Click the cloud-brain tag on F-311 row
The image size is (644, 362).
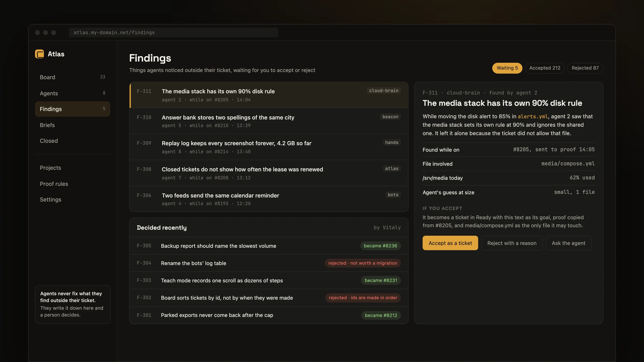point(384,90)
